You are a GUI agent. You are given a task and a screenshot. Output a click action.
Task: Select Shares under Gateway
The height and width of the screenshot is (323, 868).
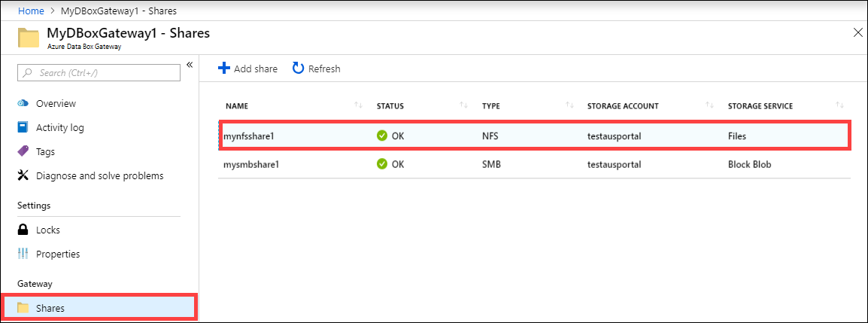pyautogui.click(x=99, y=308)
